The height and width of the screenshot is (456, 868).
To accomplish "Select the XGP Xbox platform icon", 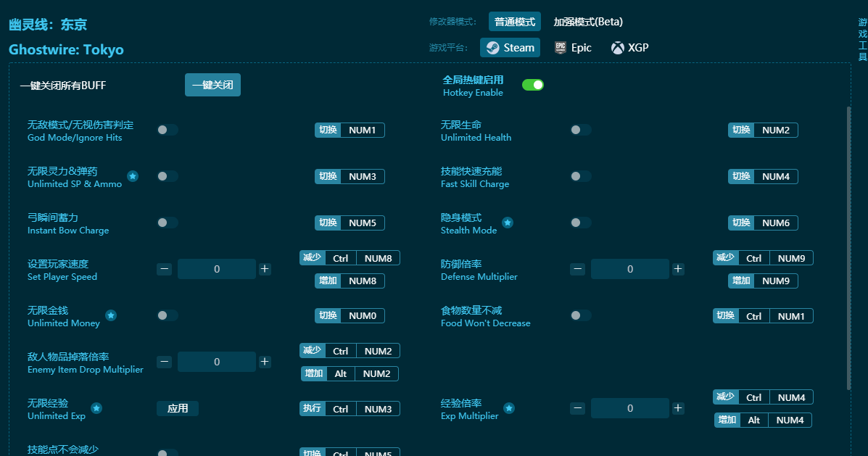I will [x=617, y=48].
